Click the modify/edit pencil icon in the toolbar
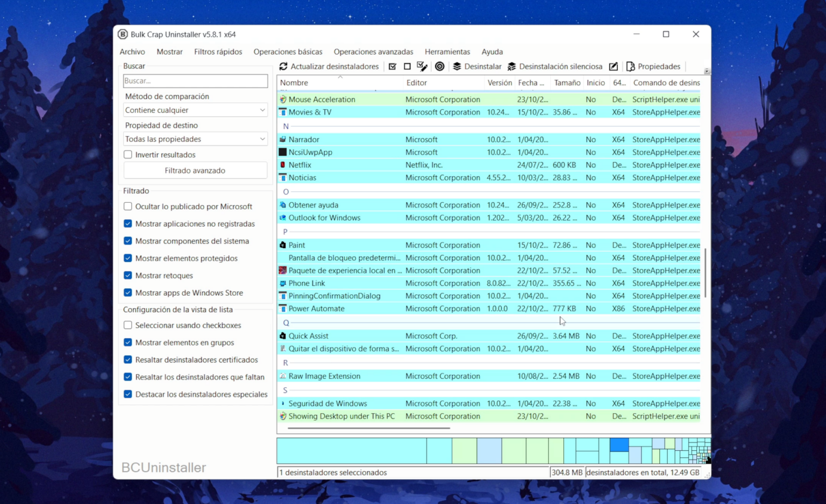 (614, 66)
